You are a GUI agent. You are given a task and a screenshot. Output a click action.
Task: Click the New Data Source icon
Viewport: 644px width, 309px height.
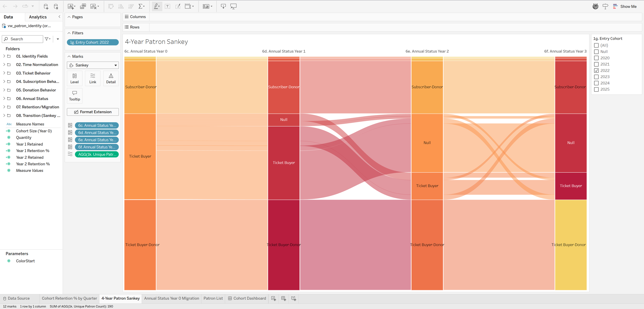point(46,6)
